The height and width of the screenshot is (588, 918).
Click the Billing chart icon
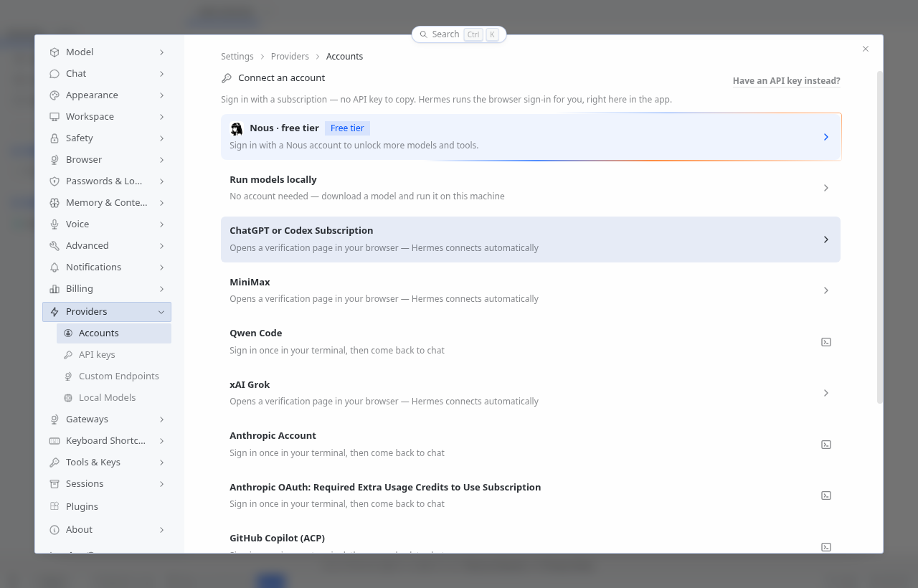[55, 289]
